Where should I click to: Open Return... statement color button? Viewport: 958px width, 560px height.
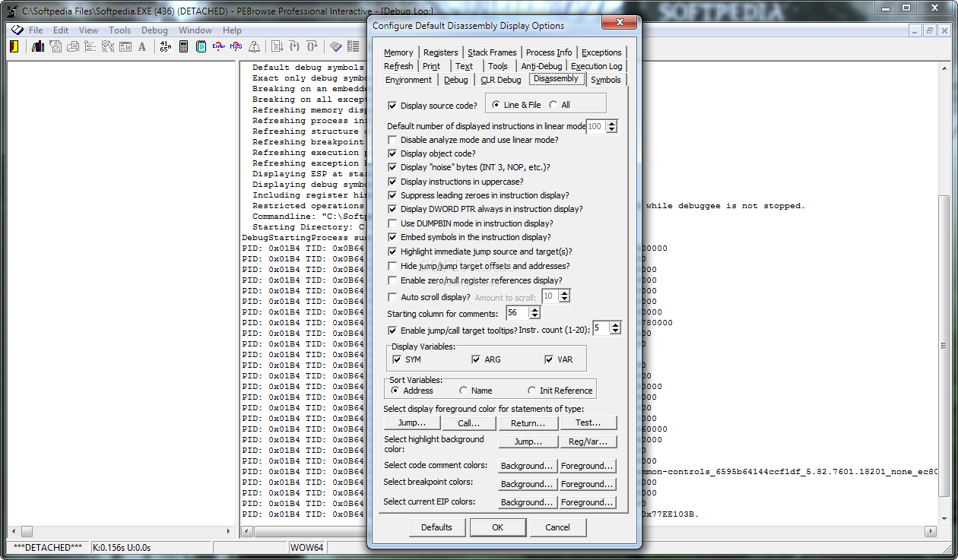point(528,423)
